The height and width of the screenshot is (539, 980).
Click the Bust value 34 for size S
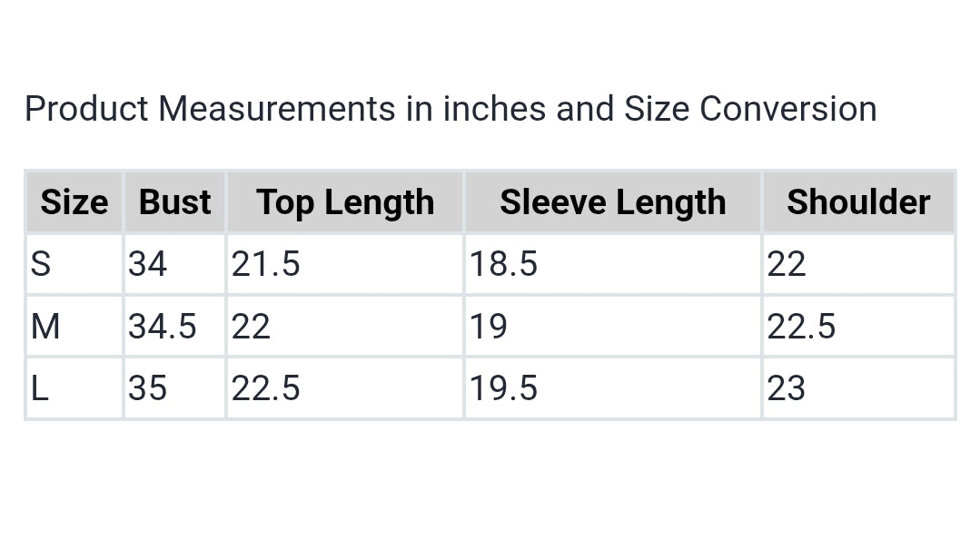point(147,264)
